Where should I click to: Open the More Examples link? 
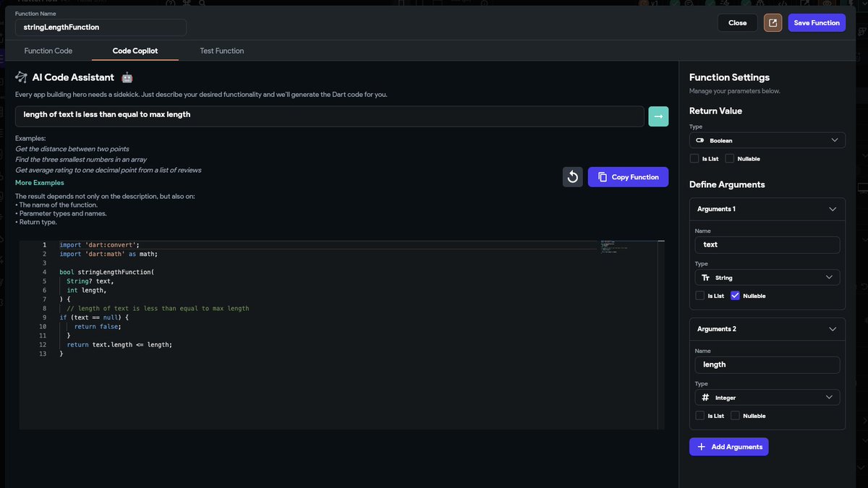click(x=40, y=183)
